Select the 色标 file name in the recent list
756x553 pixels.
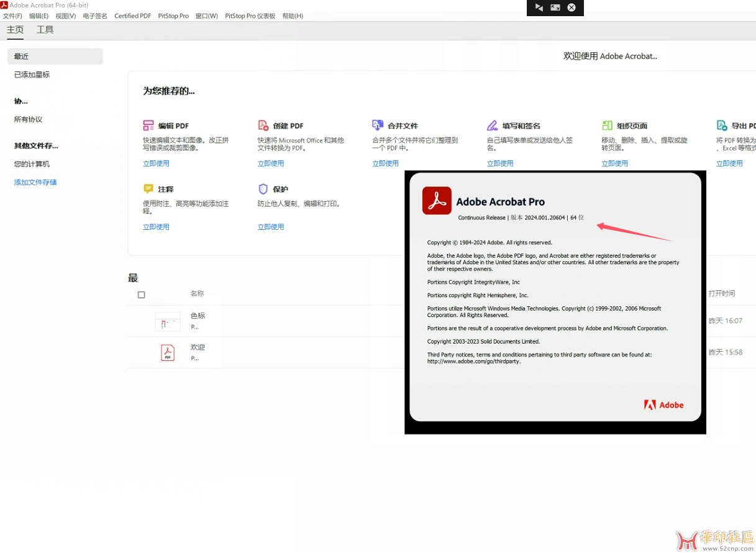click(198, 316)
